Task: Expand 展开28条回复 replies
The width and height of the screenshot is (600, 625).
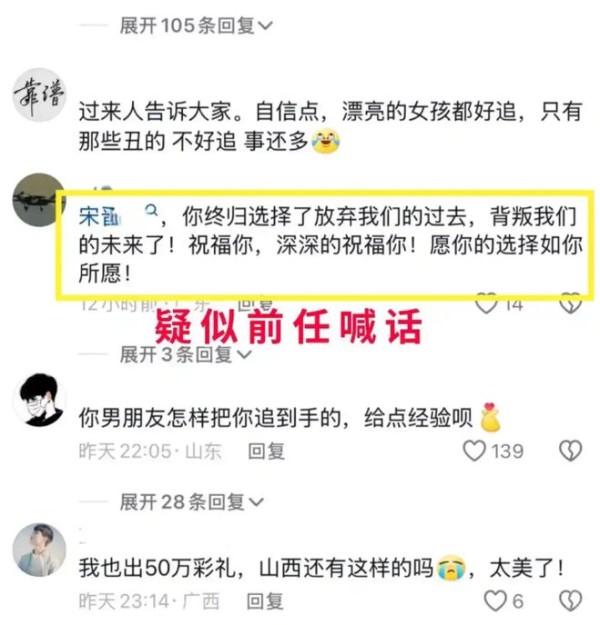Action: coord(192,502)
